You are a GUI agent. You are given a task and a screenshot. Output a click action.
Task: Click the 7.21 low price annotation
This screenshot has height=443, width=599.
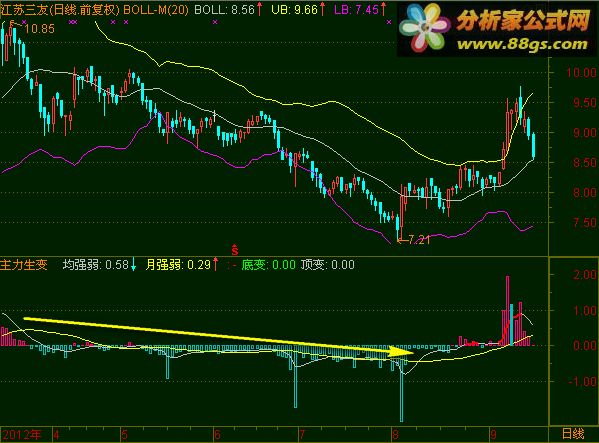coord(419,240)
